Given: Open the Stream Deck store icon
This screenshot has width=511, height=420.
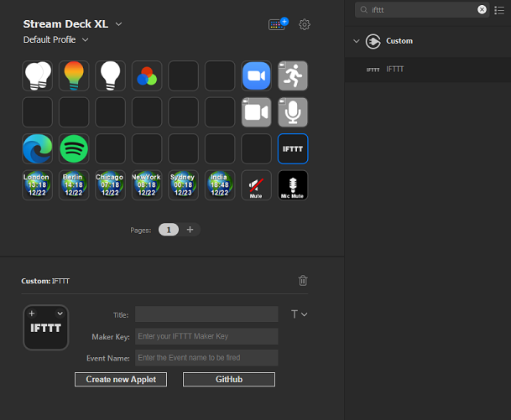Looking at the screenshot, I should tap(278, 24).
